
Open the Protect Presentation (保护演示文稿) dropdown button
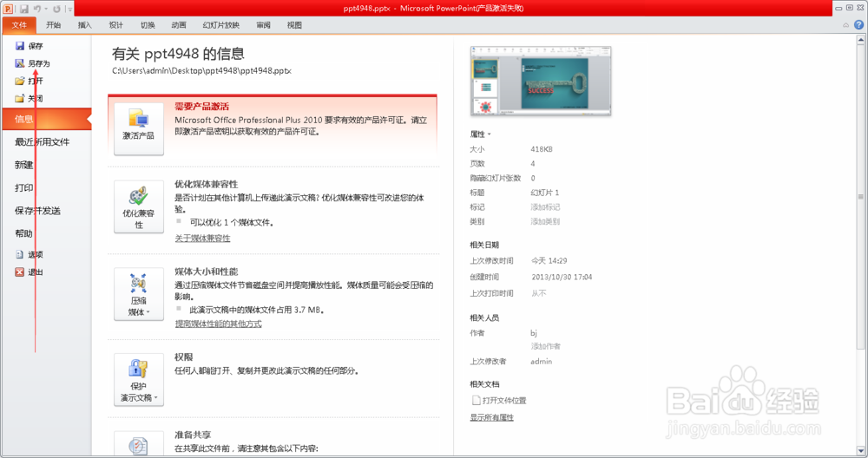click(x=138, y=379)
